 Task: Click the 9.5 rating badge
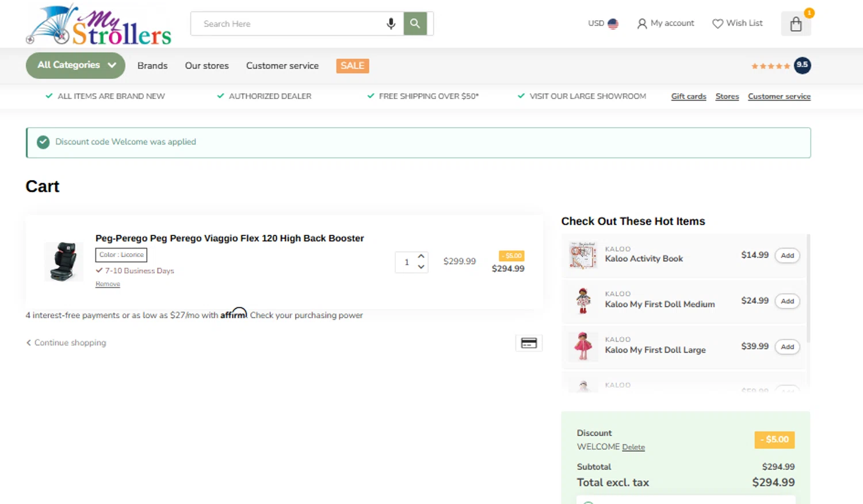[802, 65]
